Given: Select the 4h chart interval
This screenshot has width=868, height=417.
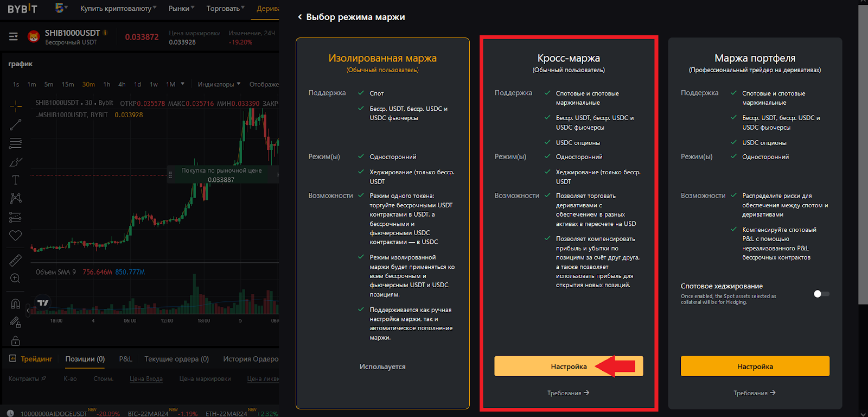Looking at the screenshot, I should coord(122,84).
